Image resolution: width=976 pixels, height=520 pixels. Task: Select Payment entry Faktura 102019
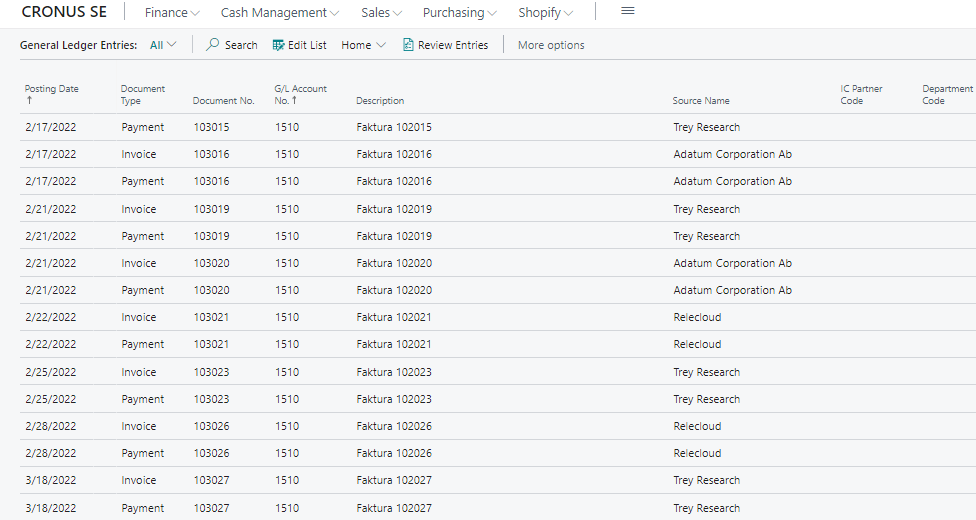tap(498, 236)
